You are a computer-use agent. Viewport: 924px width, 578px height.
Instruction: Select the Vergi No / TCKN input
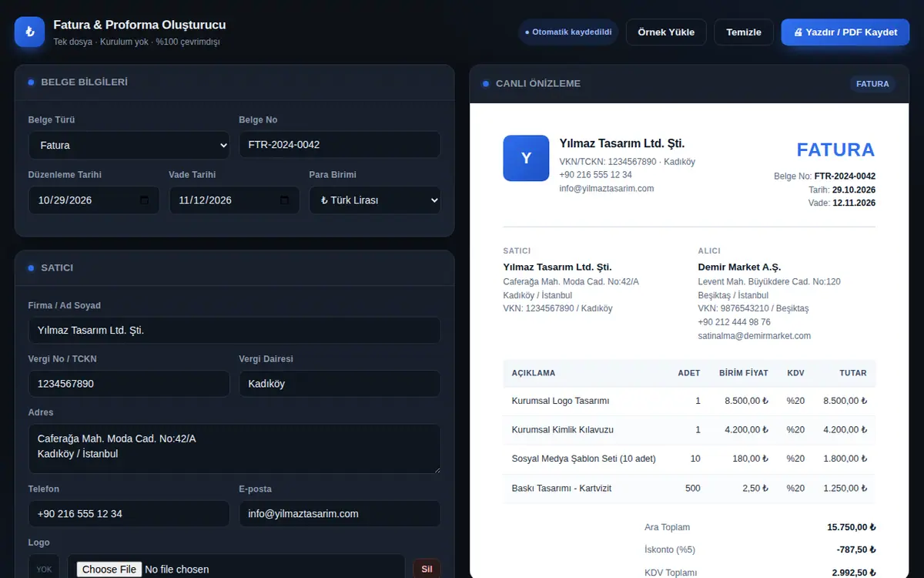point(129,384)
